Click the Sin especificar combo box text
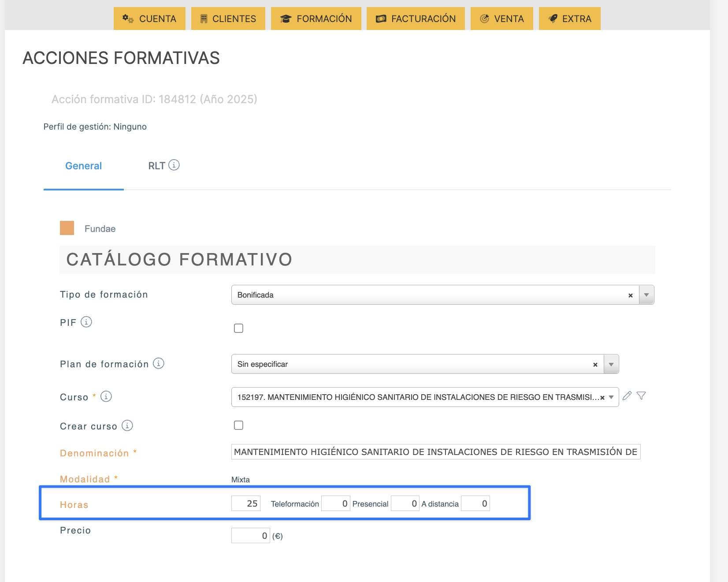This screenshot has width=728, height=582. click(x=263, y=364)
